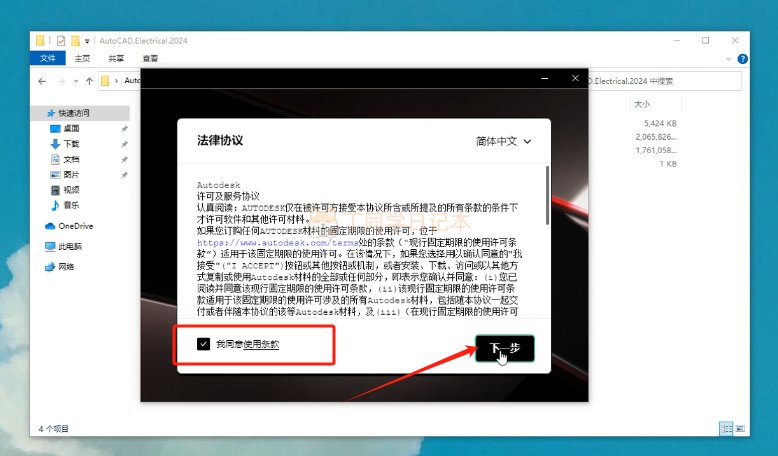Expand recent locations chevron in navigation
Image resolution: width=778 pixels, height=456 pixels.
coord(76,81)
